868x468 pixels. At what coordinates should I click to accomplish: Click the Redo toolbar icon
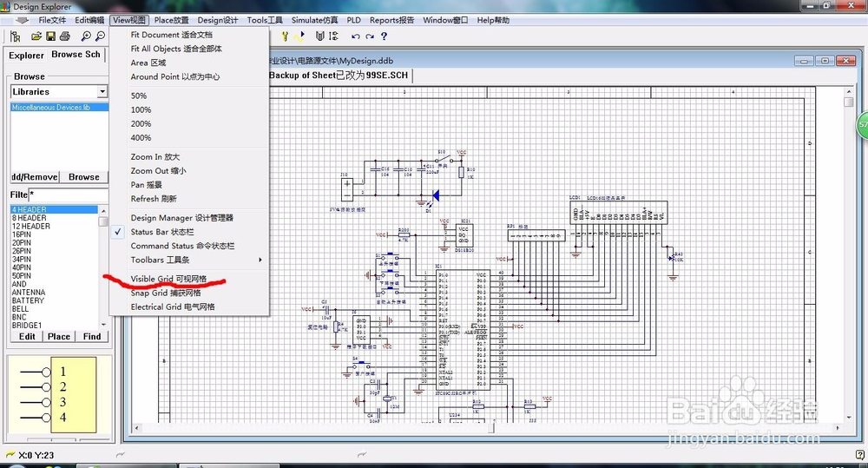(369, 36)
